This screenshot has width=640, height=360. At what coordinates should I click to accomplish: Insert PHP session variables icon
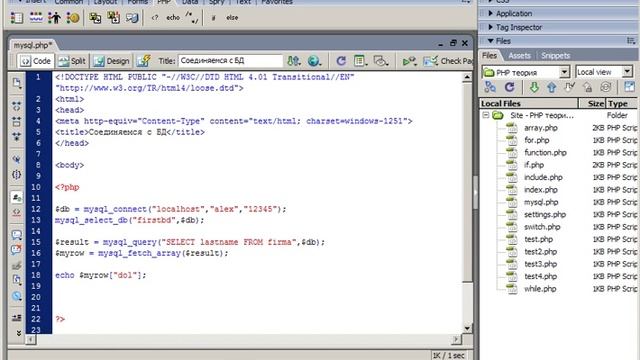click(54, 18)
